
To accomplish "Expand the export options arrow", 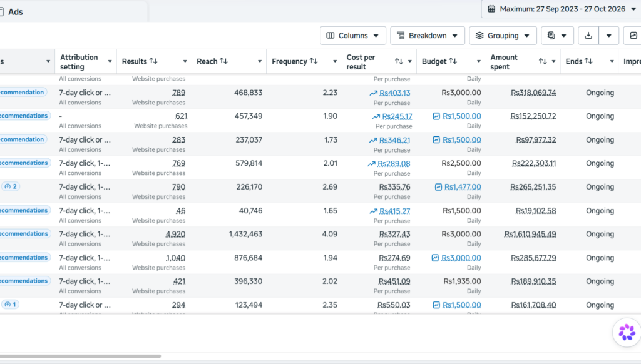I will pyautogui.click(x=608, y=36).
